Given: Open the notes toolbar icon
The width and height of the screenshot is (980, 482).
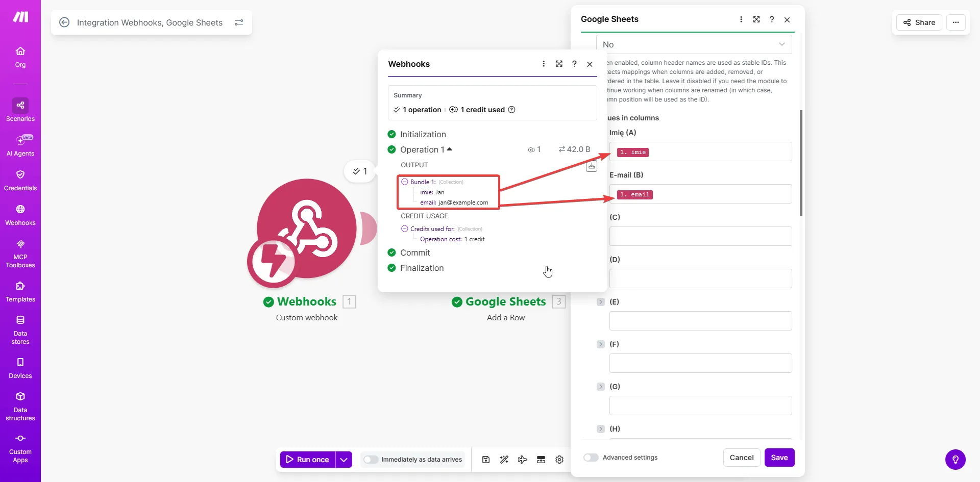Looking at the screenshot, I should (541, 460).
